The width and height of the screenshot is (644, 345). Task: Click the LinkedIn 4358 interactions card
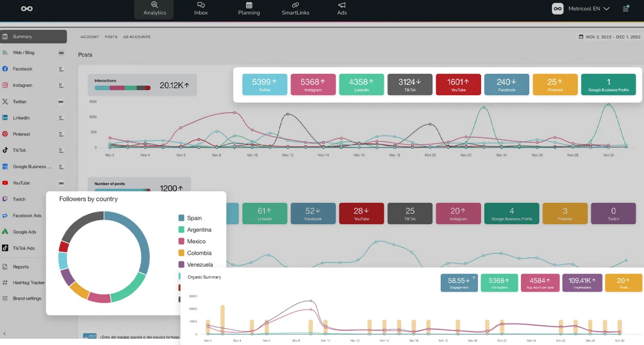coord(362,84)
